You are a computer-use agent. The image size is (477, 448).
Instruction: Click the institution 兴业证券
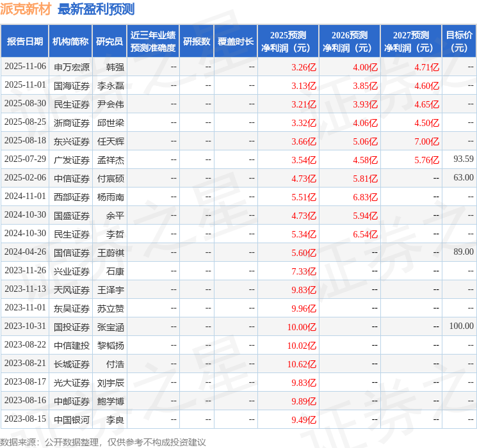(x=72, y=271)
